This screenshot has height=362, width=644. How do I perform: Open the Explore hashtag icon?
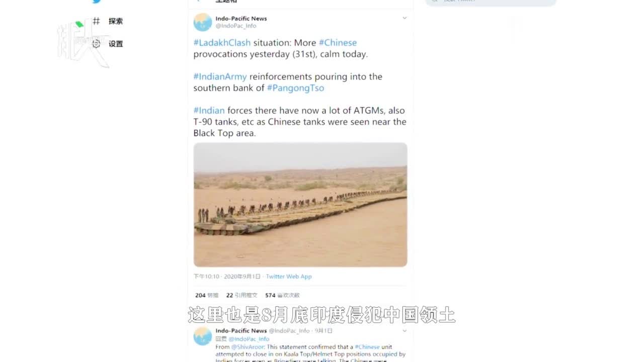(96, 21)
